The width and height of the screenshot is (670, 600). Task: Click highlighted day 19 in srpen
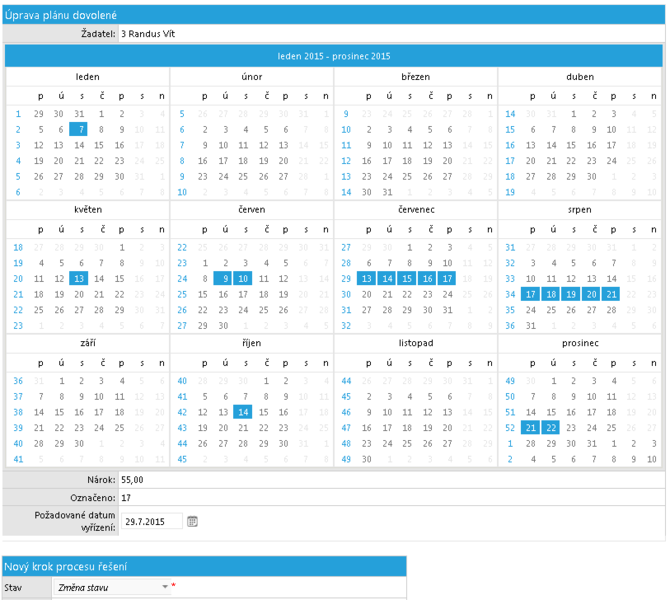[570, 294]
